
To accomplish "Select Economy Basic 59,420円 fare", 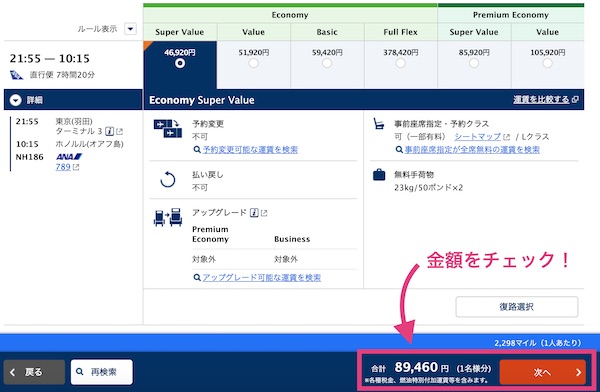I will [x=327, y=63].
